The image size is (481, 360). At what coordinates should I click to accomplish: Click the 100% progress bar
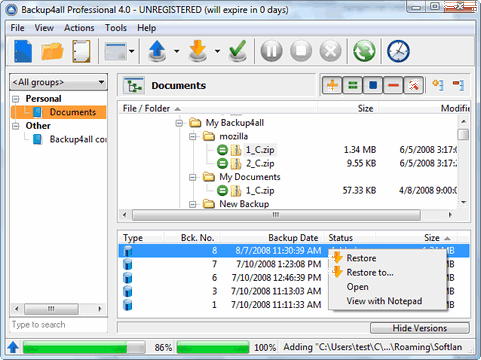coord(213,348)
